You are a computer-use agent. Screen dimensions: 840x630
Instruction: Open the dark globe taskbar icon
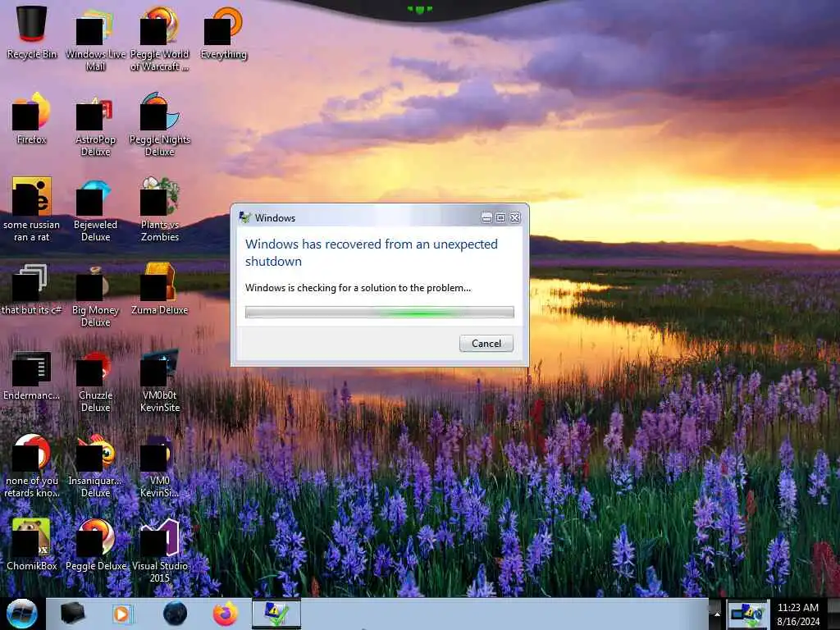click(x=175, y=614)
